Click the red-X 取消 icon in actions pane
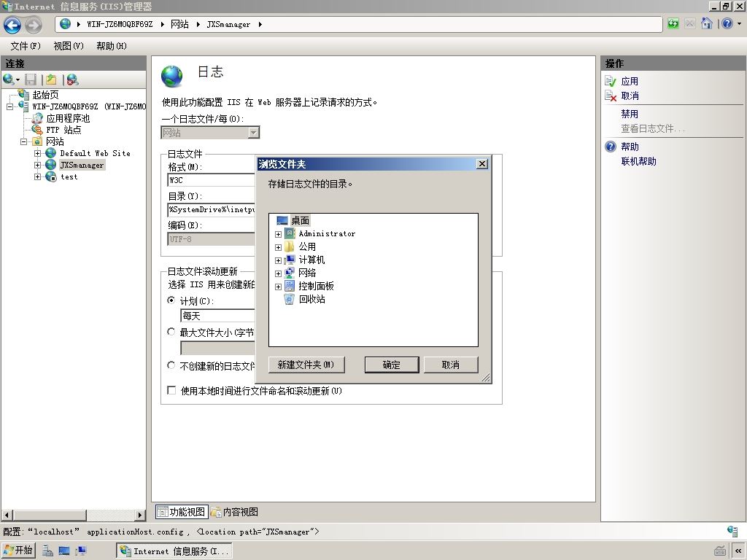747x560 pixels. (611, 96)
